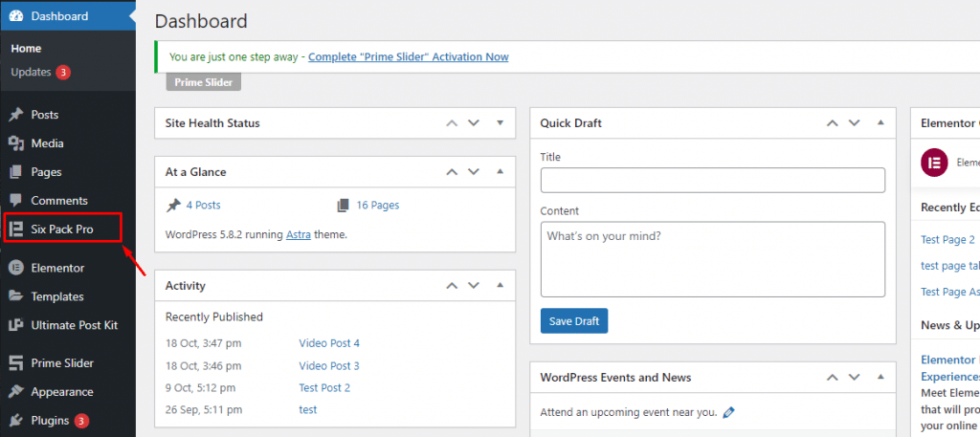Click the Prime Slider sidebar icon
This screenshot has height=437, width=980.
point(16,363)
